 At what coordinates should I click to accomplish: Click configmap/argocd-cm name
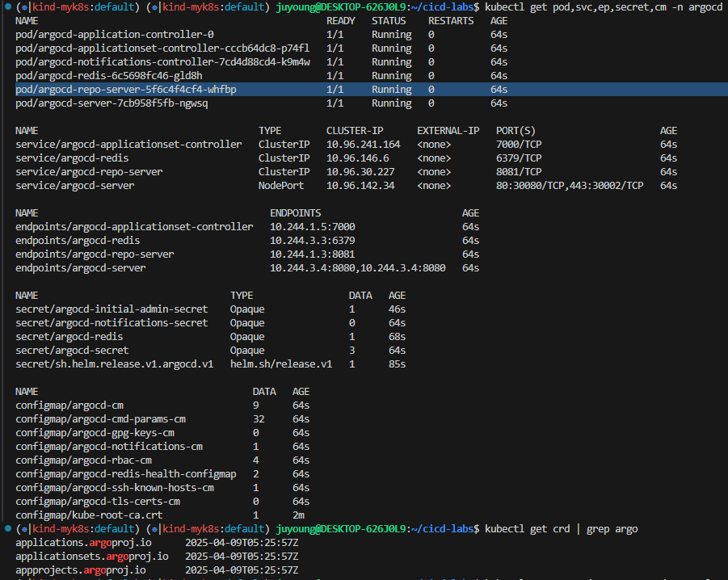69,406
